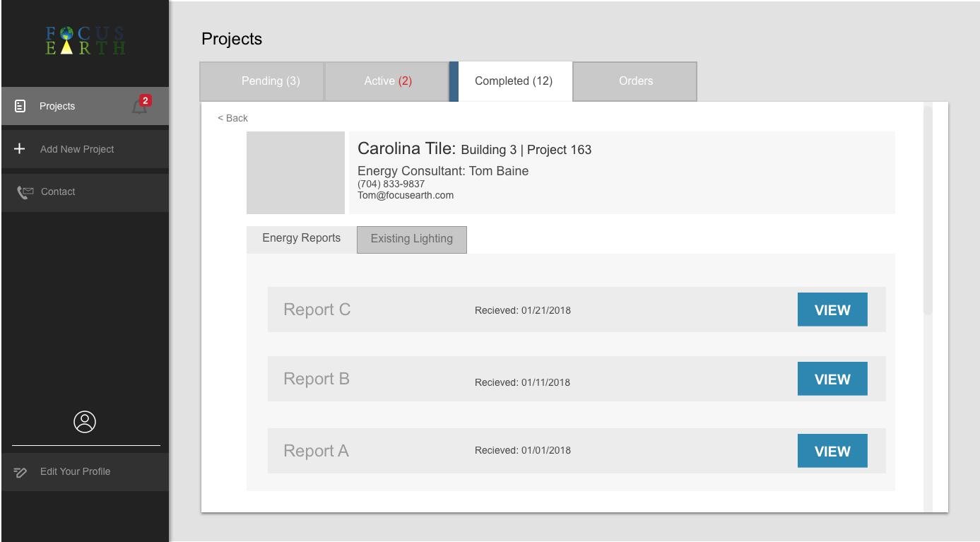The width and height of the screenshot is (980, 542).
Task: Click the Report A title
Action: pos(316,451)
